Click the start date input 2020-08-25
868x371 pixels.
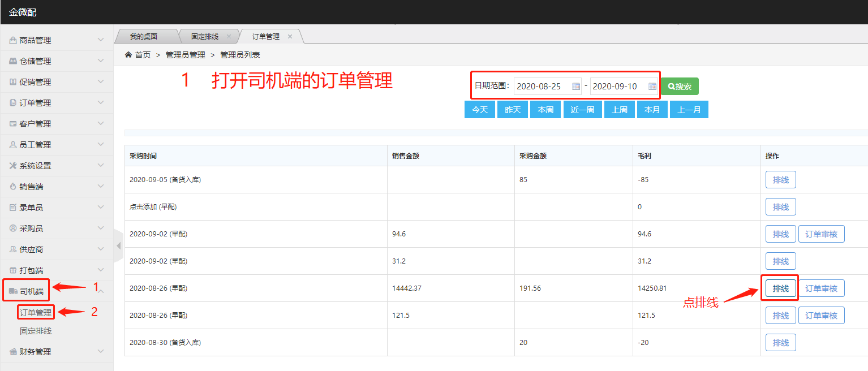542,87
